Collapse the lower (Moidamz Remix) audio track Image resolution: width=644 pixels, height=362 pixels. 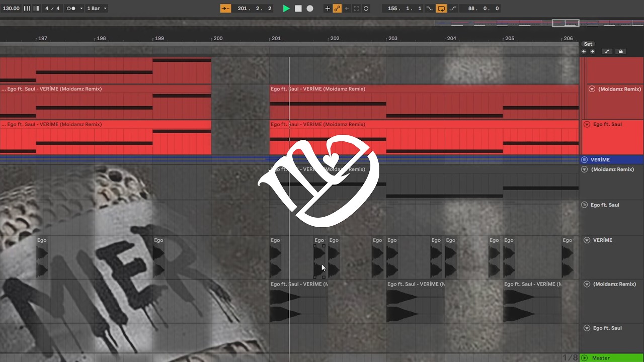click(587, 284)
